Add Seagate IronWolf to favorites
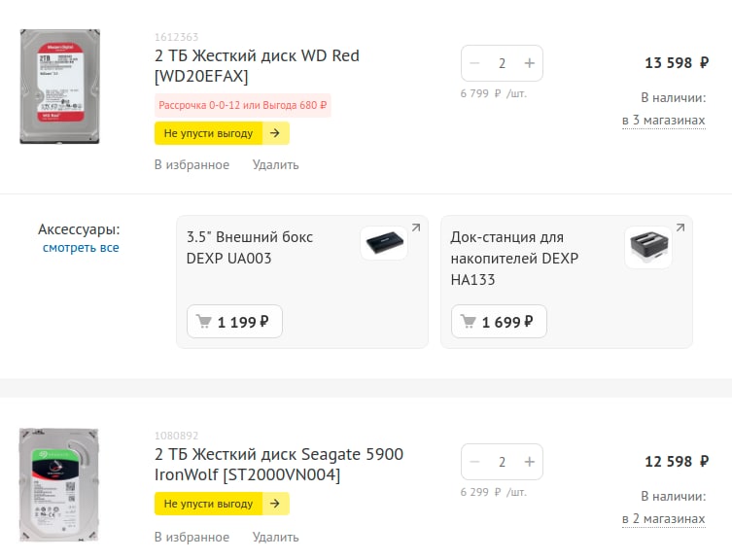732x560 pixels. tap(192, 537)
